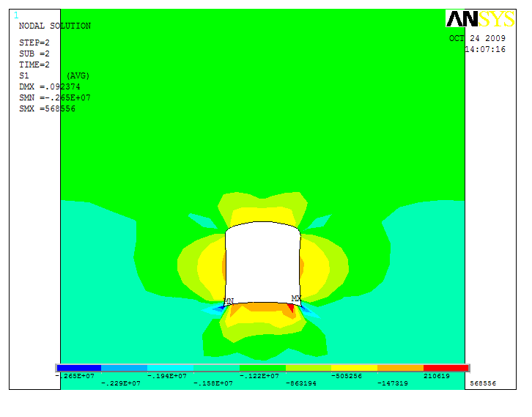Click the NODAL SOLUTION title text
Screen dimensions: 532x417
pos(54,26)
